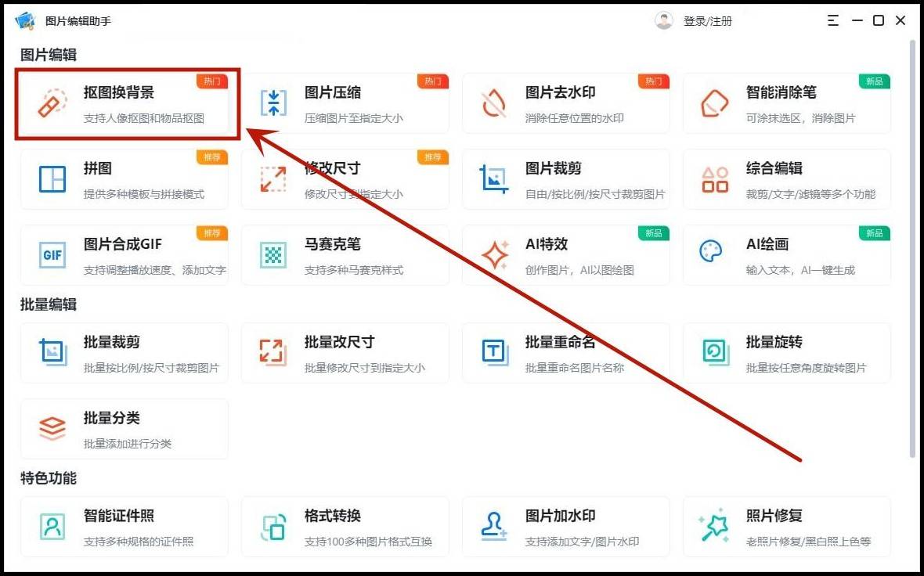Open the 批量分类 batch classification feature
924x576 pixels.
(125, 429)
